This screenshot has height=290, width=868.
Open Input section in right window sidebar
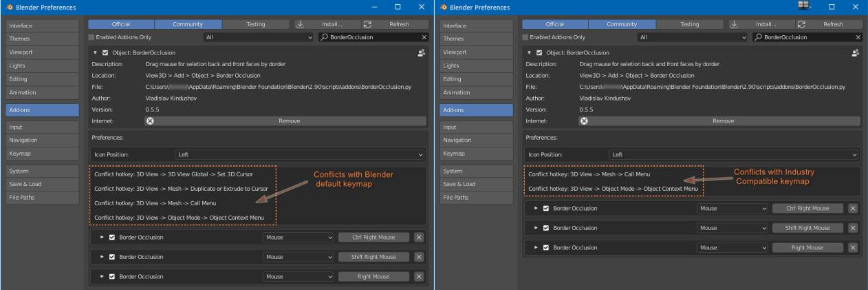(476, 127)
